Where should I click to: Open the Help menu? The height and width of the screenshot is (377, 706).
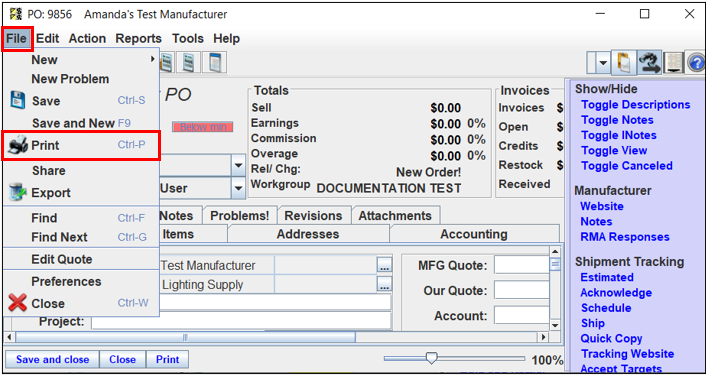226,39
